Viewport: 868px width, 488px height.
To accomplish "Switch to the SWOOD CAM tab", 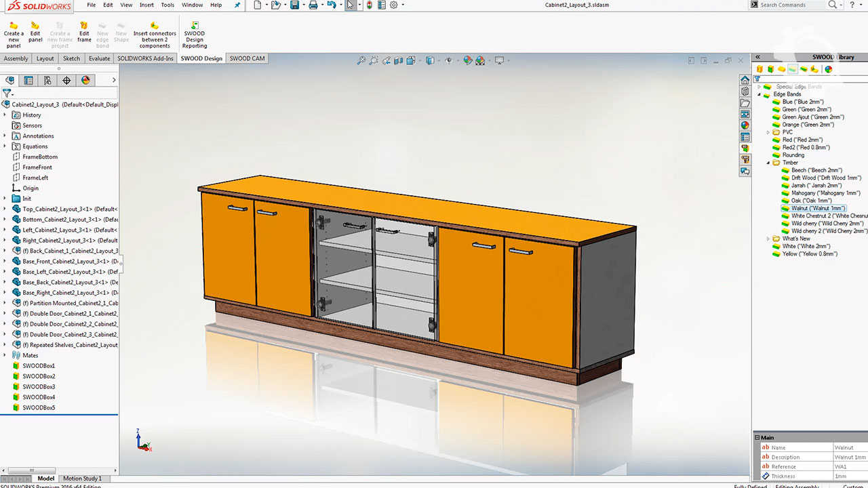I will click(247, 58).
